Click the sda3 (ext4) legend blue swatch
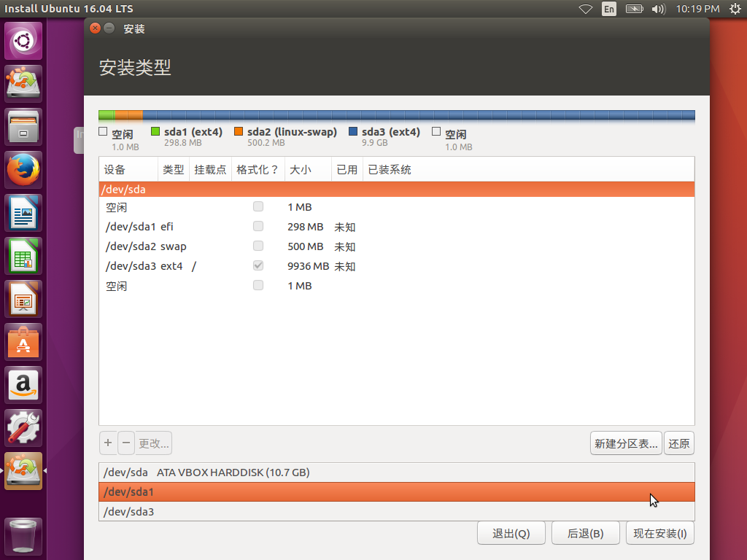Screen dimensions: 747x560 [x=353, y=131]
